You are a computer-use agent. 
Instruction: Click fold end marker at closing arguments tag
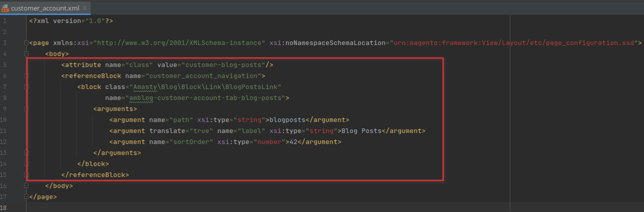click(x=26, y=153)
